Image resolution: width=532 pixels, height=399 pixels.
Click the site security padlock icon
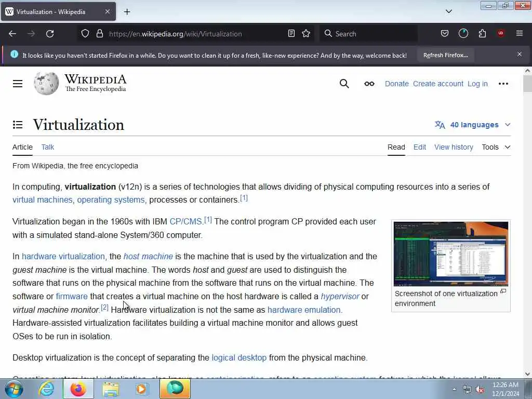tap(99, 34)
